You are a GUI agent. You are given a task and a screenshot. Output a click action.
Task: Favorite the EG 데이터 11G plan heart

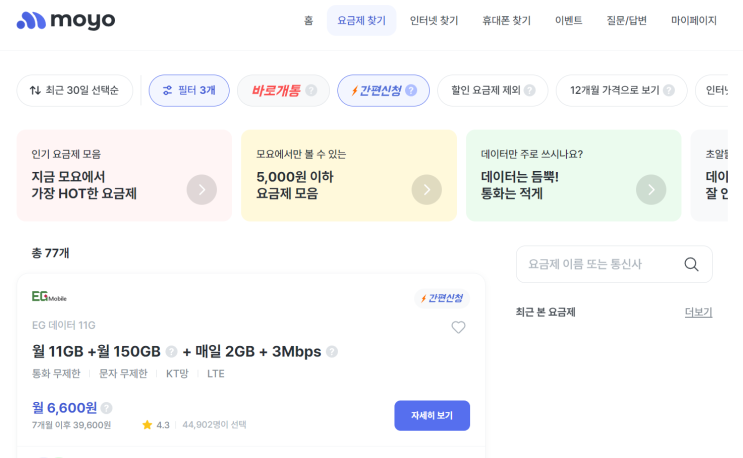pyautogui.click(x=458, y=327)
